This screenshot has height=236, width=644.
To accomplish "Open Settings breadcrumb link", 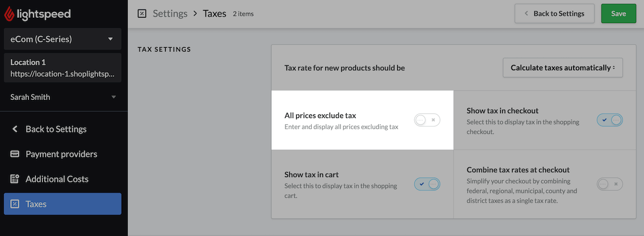I will point(170,13).
